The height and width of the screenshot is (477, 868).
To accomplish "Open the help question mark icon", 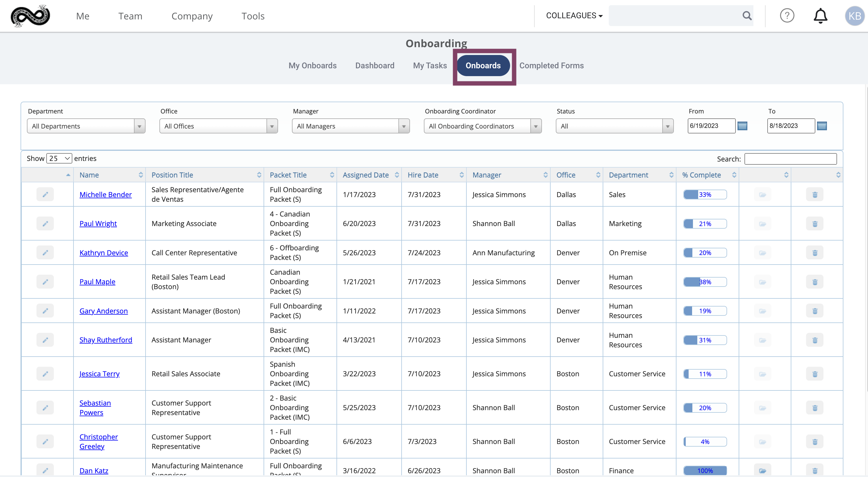I will (787, 16).
